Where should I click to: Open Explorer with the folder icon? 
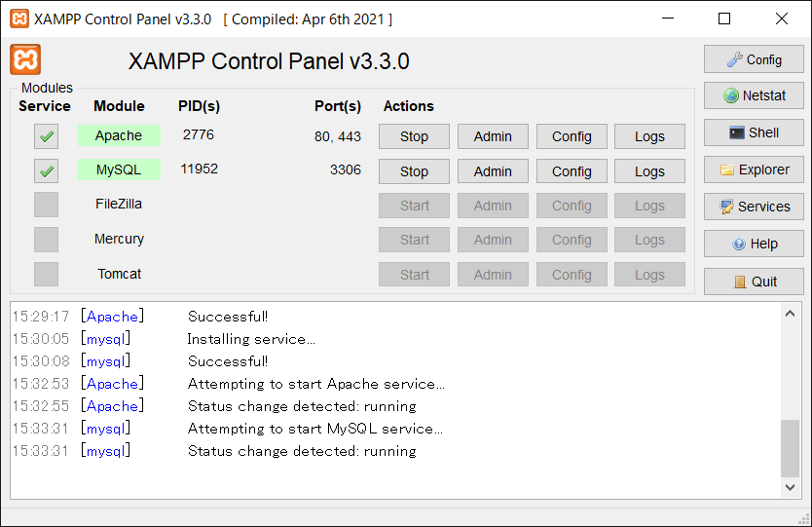pyautogui.click(x=754, y=169)
